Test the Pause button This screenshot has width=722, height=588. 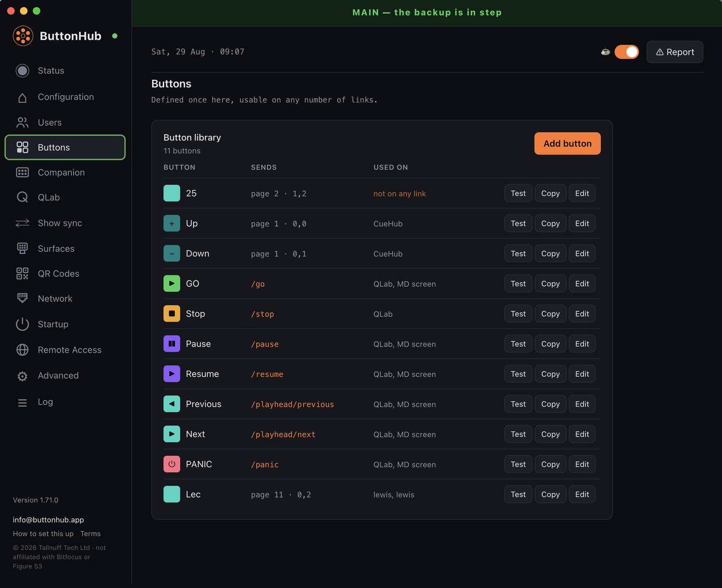[518, 344]
